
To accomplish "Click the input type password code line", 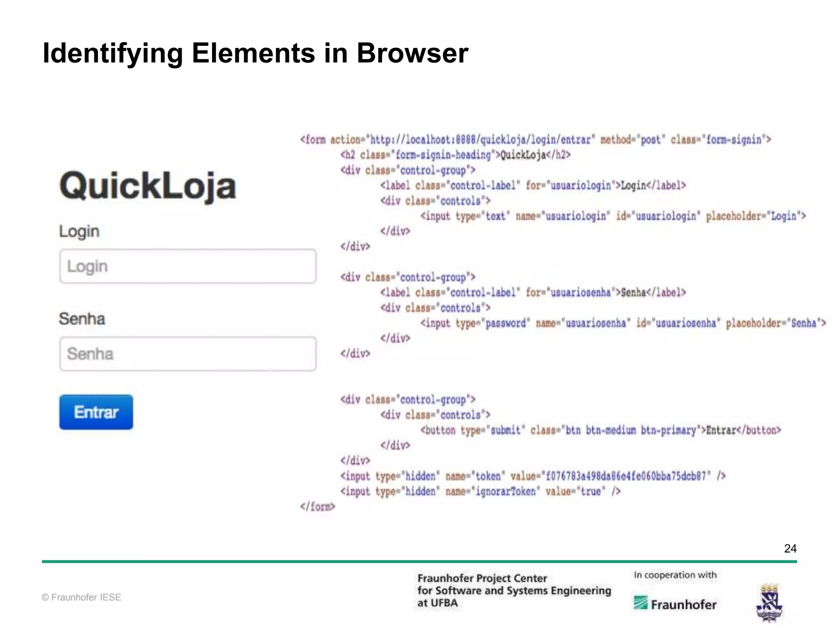I will (623, 323).
